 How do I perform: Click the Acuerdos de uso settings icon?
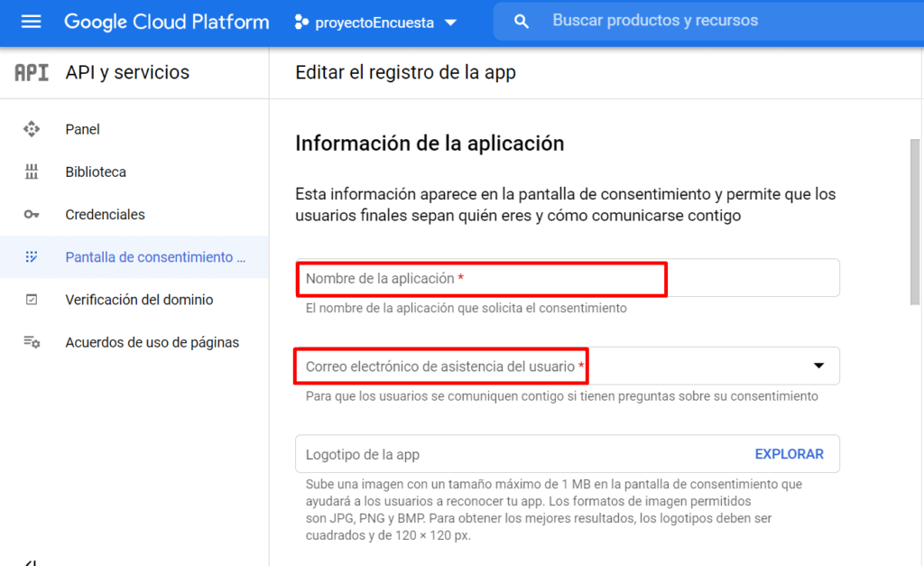[32, 342]
